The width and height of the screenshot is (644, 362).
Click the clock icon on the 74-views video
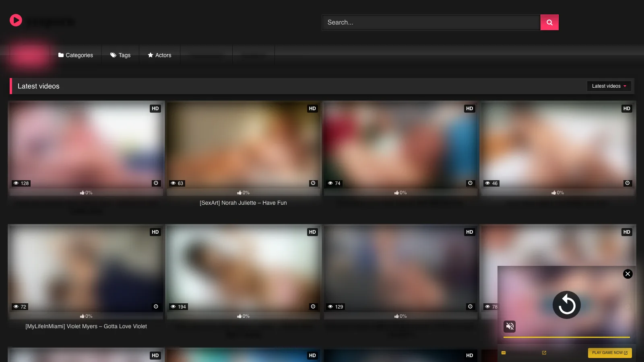coord(470,183)
